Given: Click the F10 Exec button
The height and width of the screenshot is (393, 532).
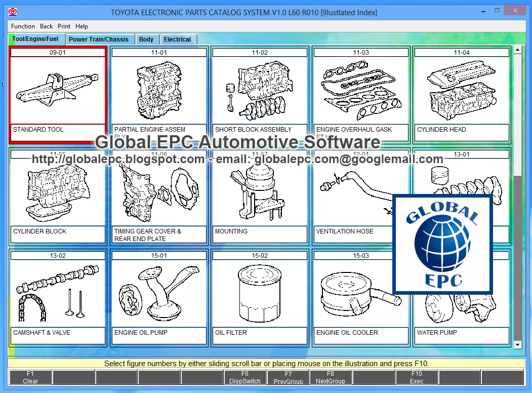Looking at the screenshot, I should coord(417,377).
